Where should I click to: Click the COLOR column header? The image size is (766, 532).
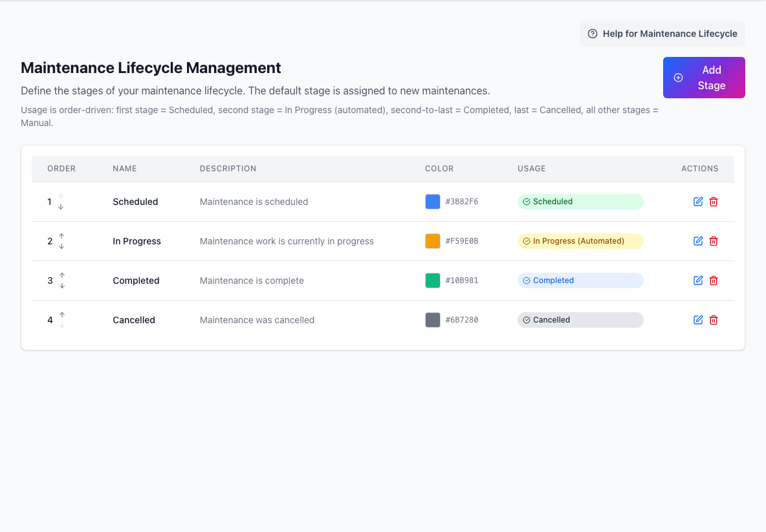pyautogui.click(x=439, y=168)
